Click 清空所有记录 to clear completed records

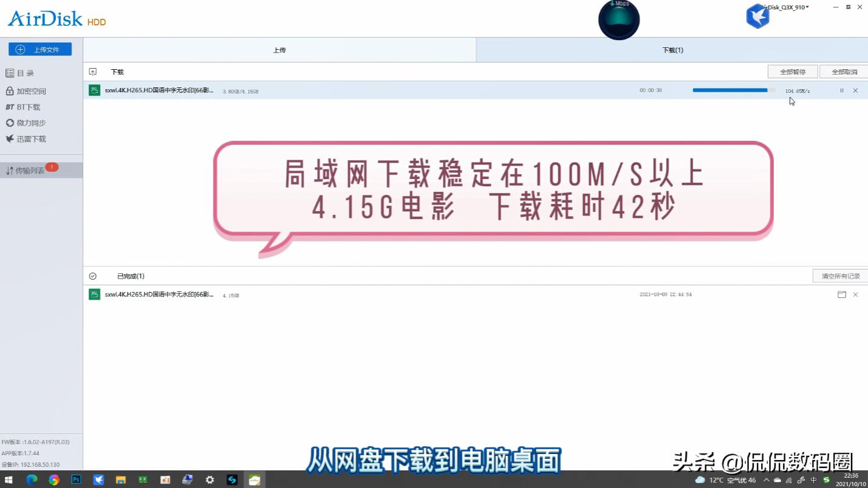[839, 276]
